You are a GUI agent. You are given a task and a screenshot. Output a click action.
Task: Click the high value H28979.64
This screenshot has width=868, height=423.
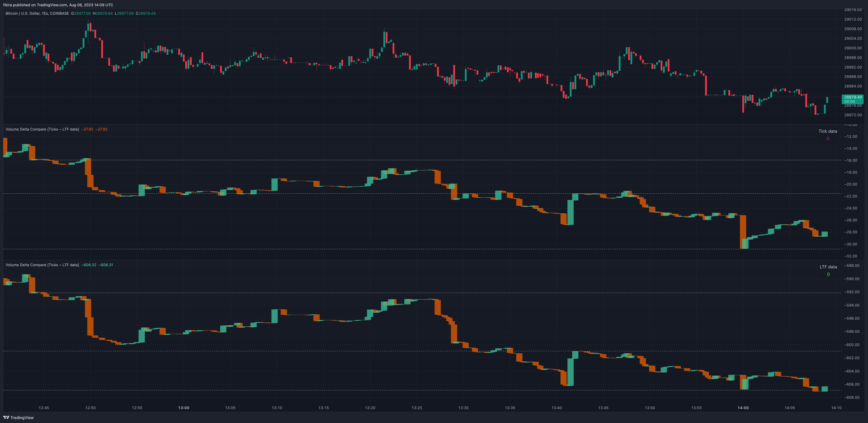103,14
